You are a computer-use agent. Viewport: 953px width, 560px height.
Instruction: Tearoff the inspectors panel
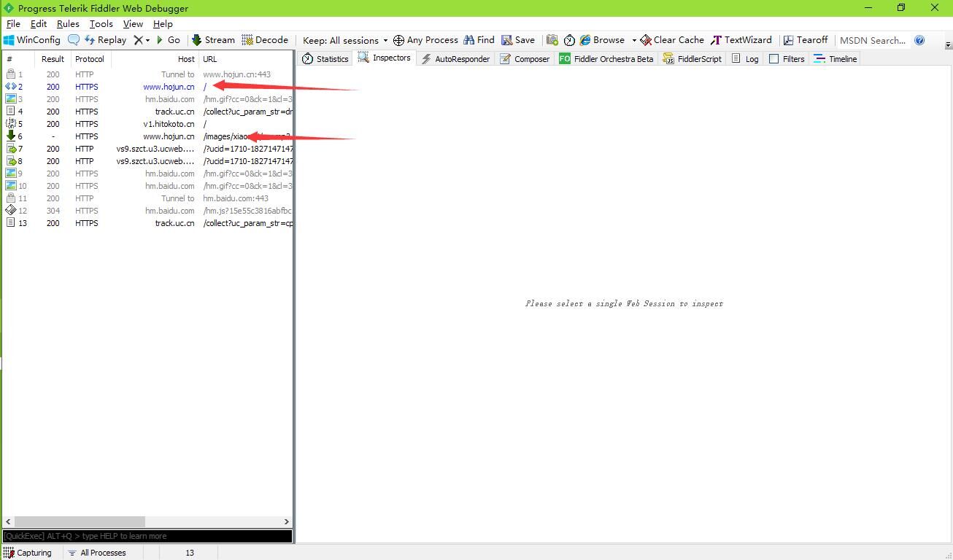pos(806,40)
